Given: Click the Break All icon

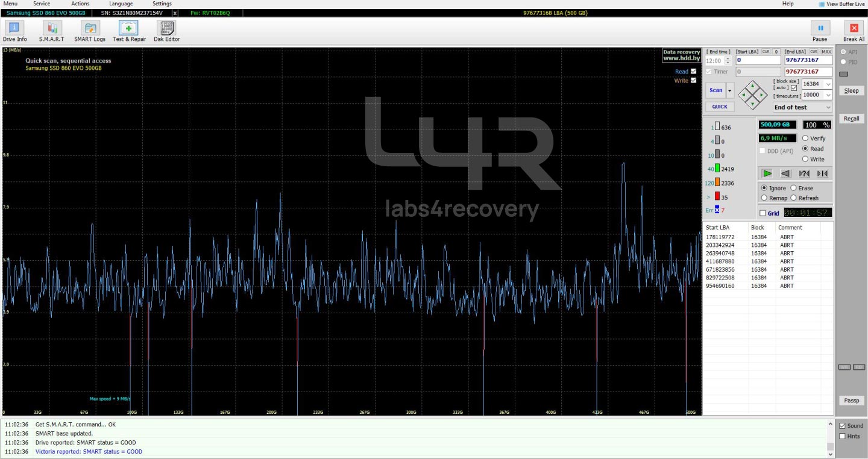Looking at the screenshot, I should click(854, 28).
